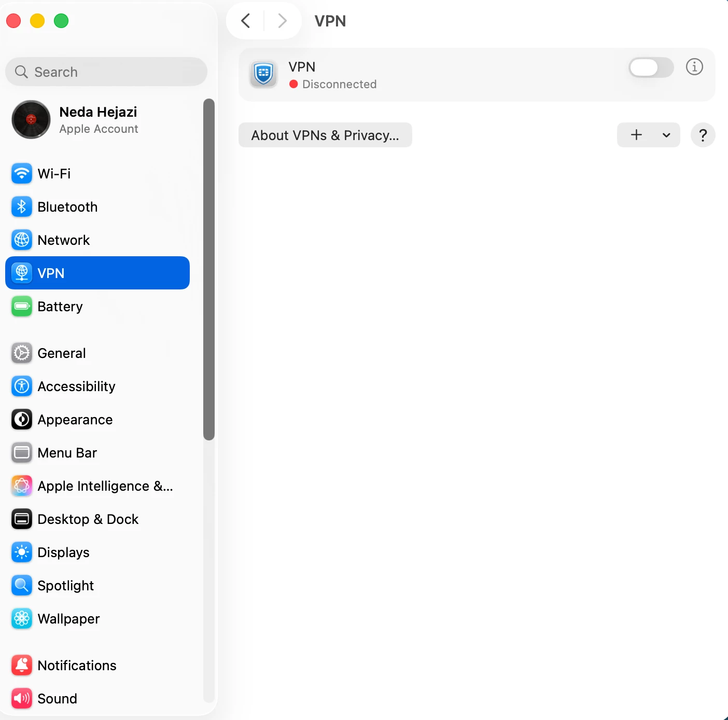Click the VPN page title
This screenshot has height=720, width=728.
[x=330, y=21]
